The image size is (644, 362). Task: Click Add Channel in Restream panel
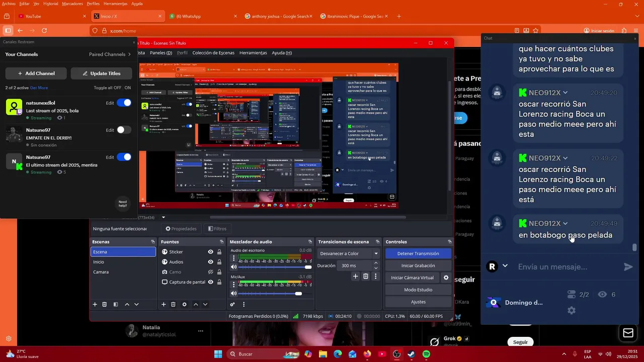click(x=36, y=73)
